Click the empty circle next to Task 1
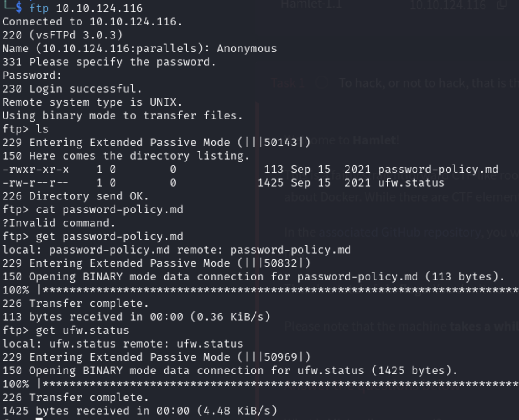The width and height of the screenshot is (519, 420). click(x=321, y=83)
